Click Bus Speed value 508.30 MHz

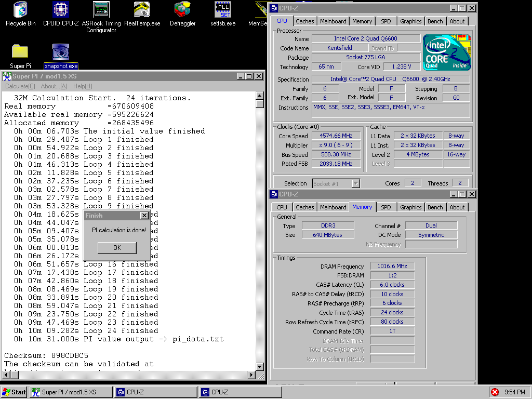click(x=336, y=154)
